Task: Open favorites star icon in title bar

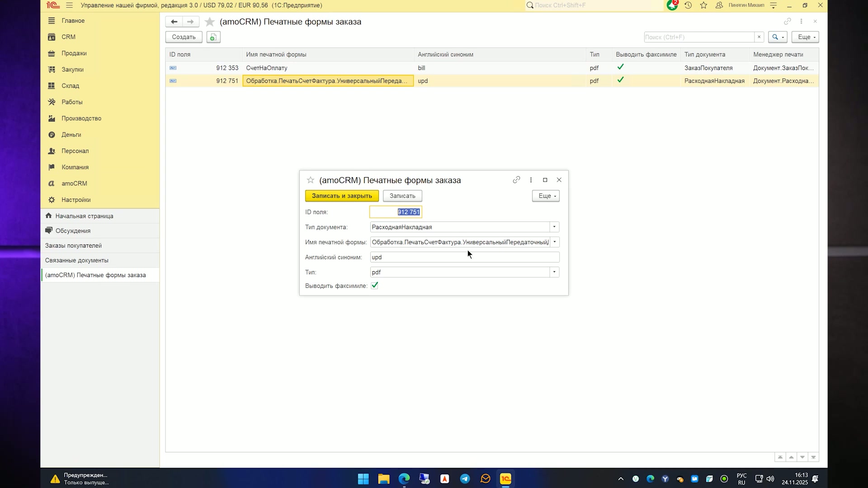Action: pyautogui.click(x=703, y=5)
